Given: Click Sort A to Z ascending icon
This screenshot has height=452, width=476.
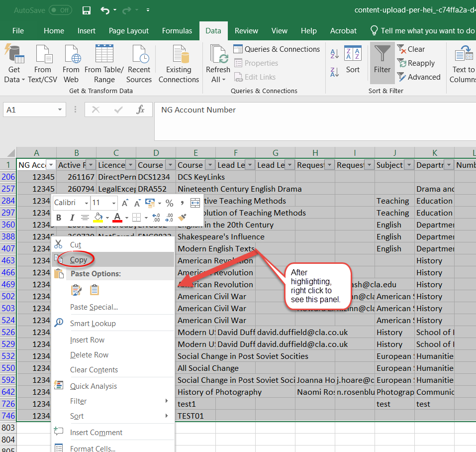Looking at the screenshot, I should tap(335, 54).
